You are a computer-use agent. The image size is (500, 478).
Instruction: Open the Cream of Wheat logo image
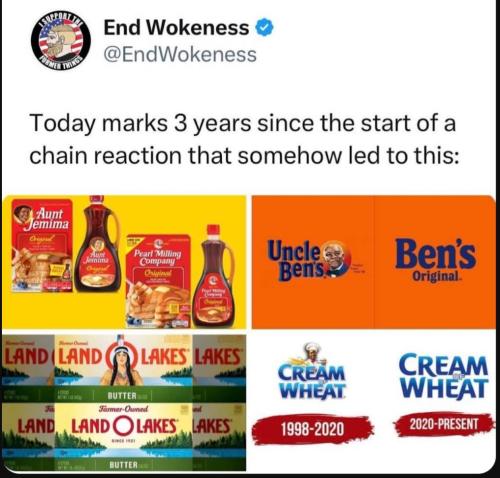coord(373,402)
